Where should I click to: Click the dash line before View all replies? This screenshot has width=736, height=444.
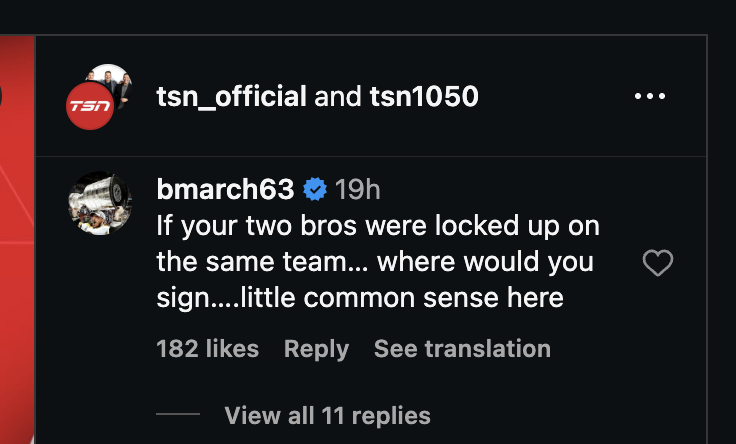(178, 415)
